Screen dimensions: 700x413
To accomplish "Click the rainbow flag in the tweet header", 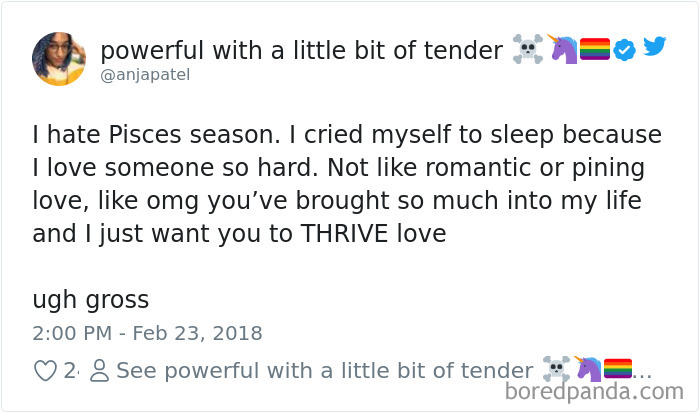I will pyautogui.click(x=594, y=48).
